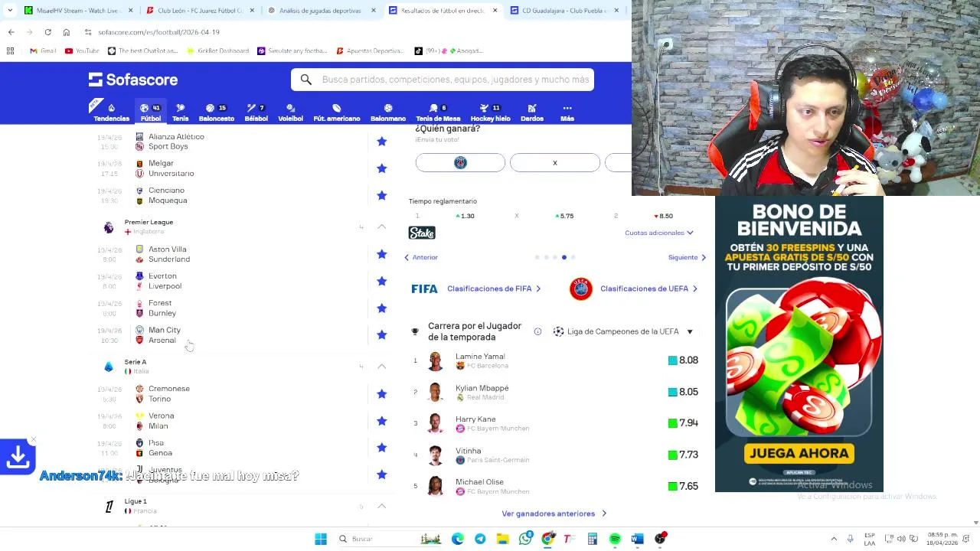Select the Fút. americano icon
The width and height of the screenshot is (980, 551).
point(336,112)
